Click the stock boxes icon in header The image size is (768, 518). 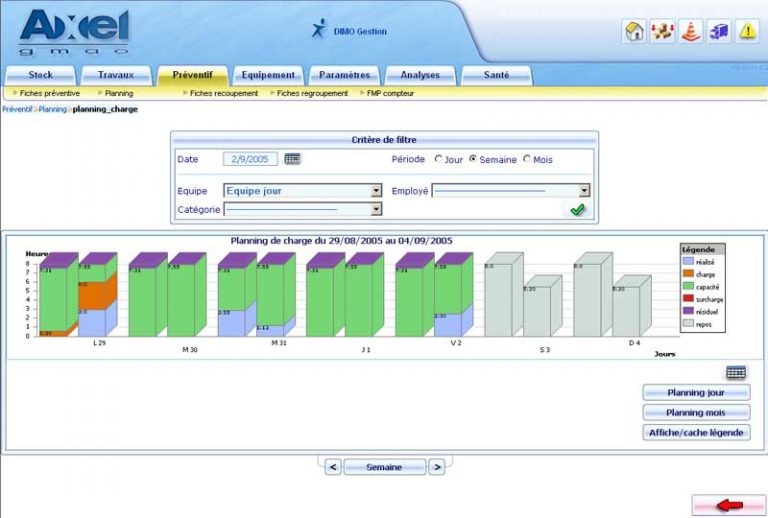coord(662,32)
